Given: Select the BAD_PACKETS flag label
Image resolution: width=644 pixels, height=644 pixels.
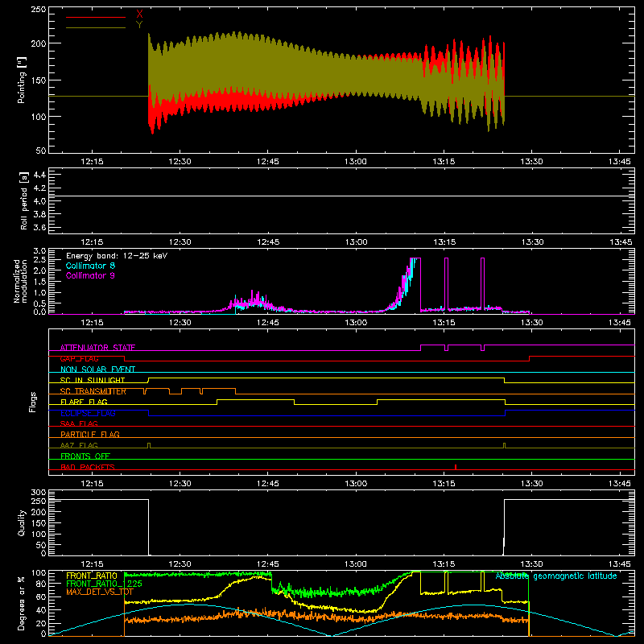Looking at the screenshot, I should tap(88, 467).
